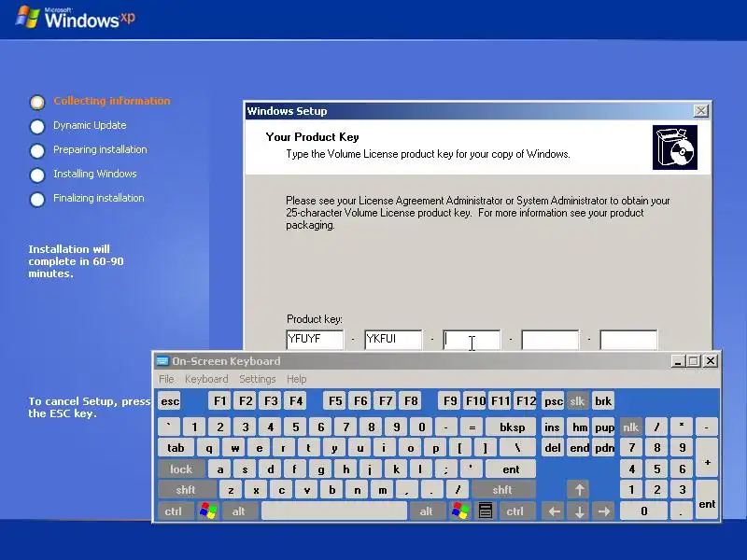
Task: Focus the third product key field
Action: pyautogui.click(x=472, y=340)
